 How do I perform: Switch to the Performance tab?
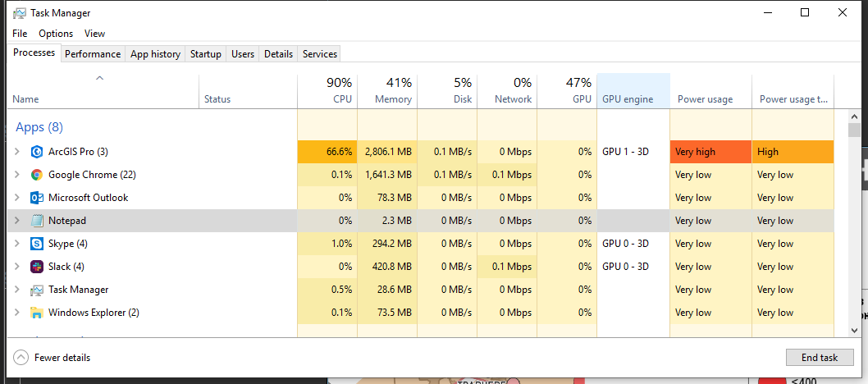[x=93, y=54]
